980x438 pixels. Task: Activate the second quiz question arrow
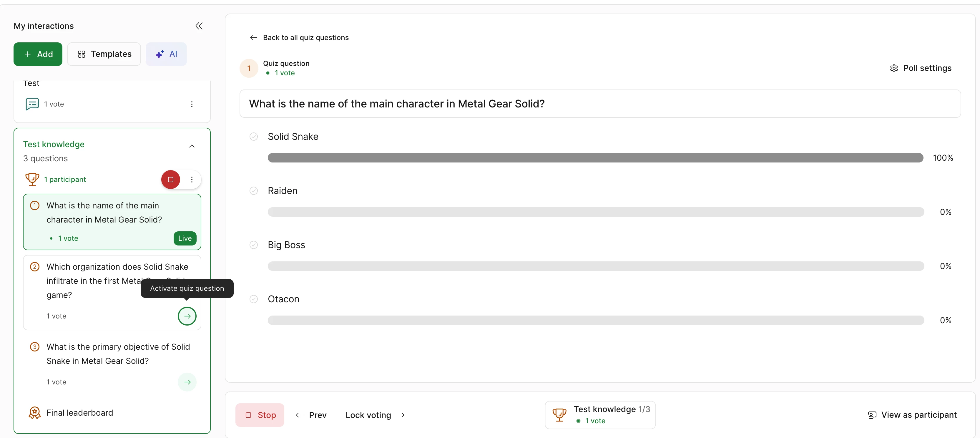[x=187, y=316]
